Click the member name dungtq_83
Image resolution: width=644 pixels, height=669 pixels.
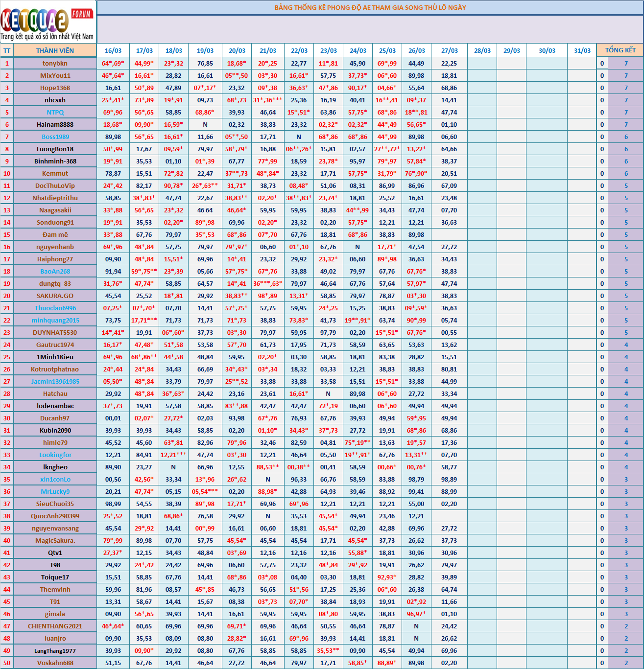(x=55, y=283)
